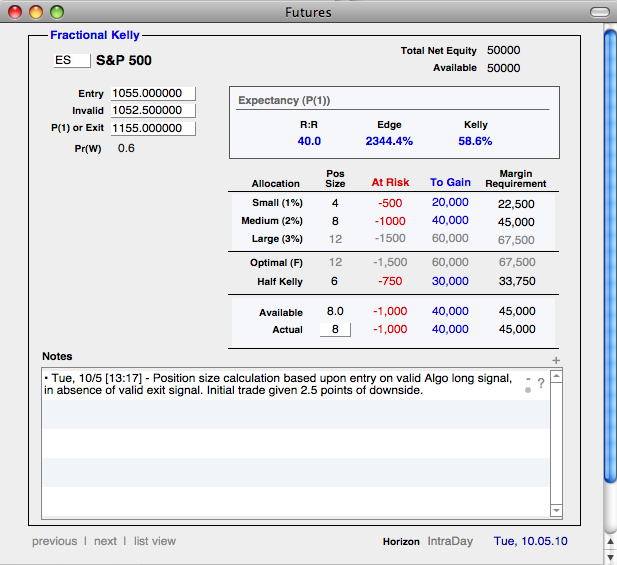This screenshot has height=565, width=617.
Task: Switch to list view
Action: pos(155,541)
